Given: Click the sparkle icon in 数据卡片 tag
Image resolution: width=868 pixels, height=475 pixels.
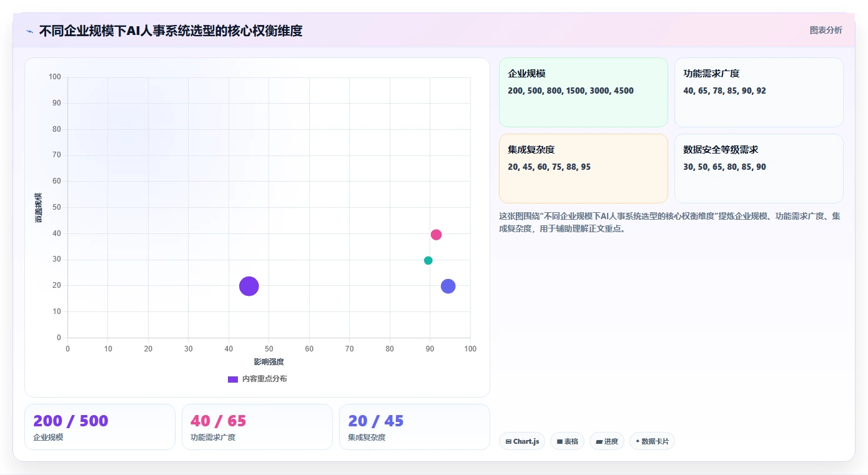Looking at the screenshot, I should pos(638,441).
